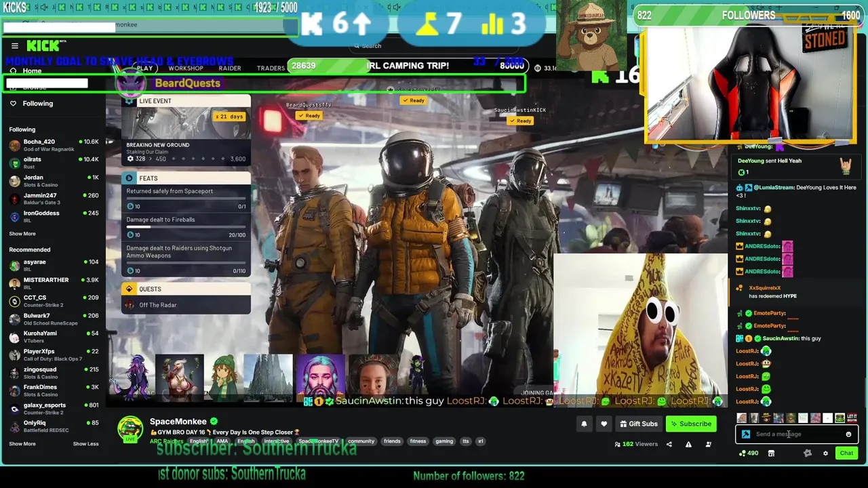Viewport: 868px width, 488px height.
Task: Click the identity icon left of Send a message
Action: [x=746, y=434]
